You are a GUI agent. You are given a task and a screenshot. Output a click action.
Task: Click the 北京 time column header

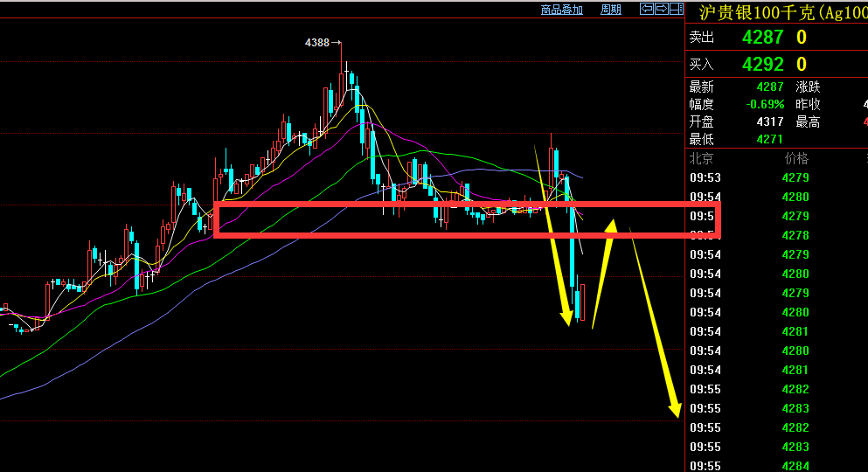[701, 159]
